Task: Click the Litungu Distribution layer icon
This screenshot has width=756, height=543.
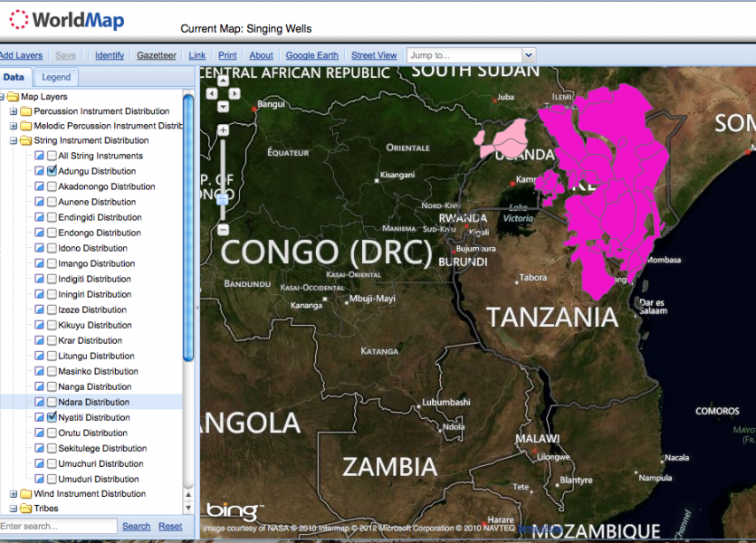Action: [40, 356]
